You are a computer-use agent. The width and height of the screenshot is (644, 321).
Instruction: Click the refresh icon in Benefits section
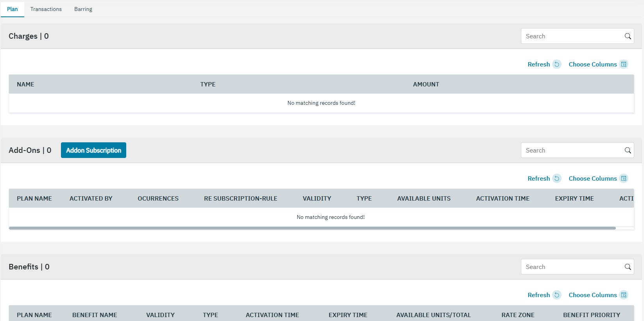pos(557,295)
